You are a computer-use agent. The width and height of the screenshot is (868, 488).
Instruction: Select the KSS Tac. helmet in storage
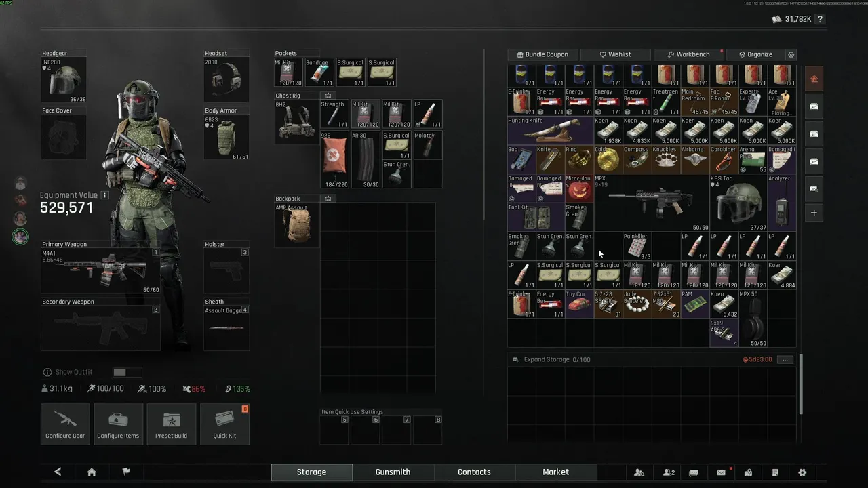(x=738, y=203)
